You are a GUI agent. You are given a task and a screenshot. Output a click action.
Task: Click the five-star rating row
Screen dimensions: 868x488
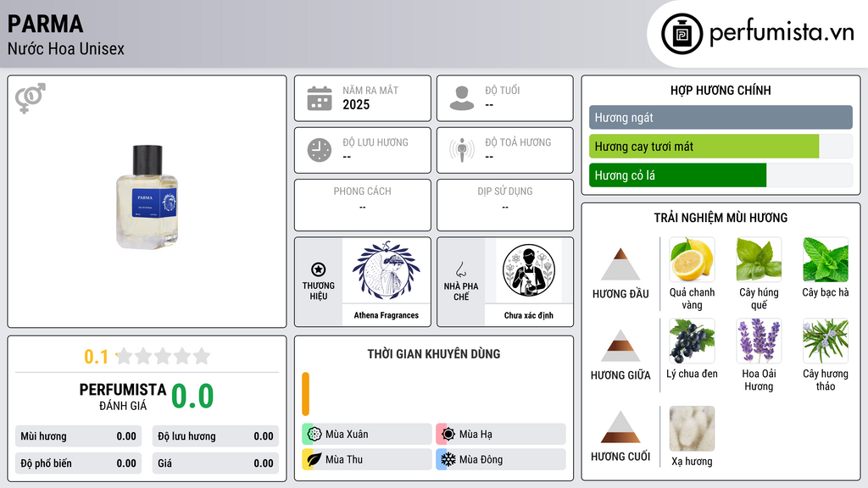[x=164, y=356]
